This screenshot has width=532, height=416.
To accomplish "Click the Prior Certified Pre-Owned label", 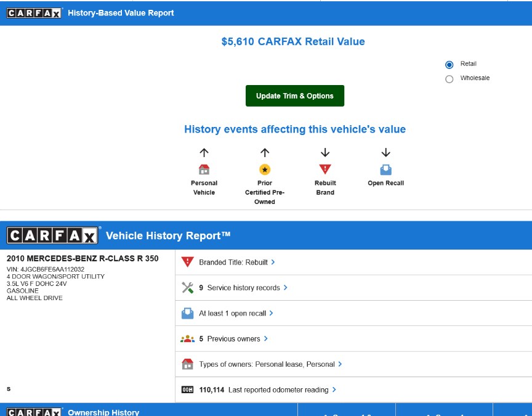I will [x=265, y=192].
